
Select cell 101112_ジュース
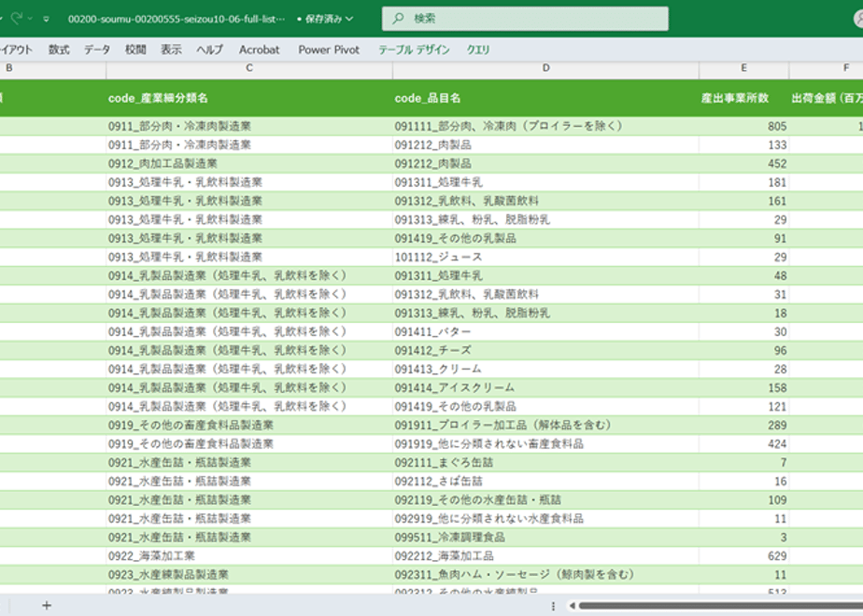coord(545,257)
